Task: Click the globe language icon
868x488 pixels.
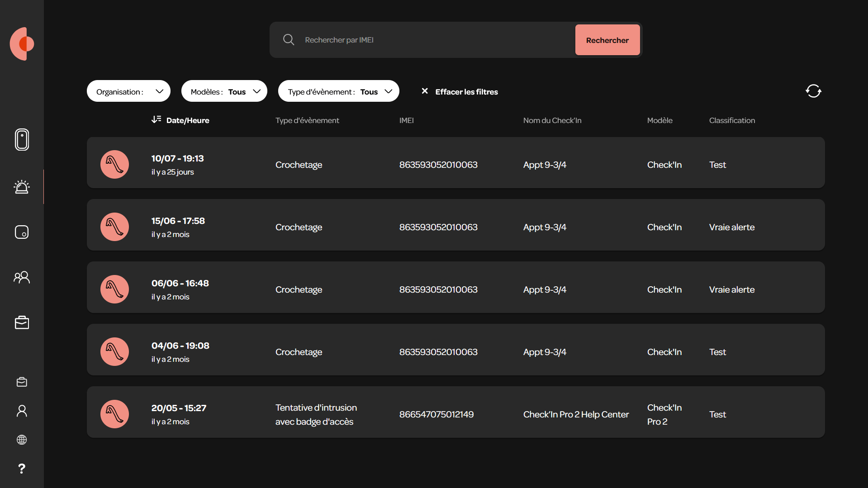Action: click(22, 440)
